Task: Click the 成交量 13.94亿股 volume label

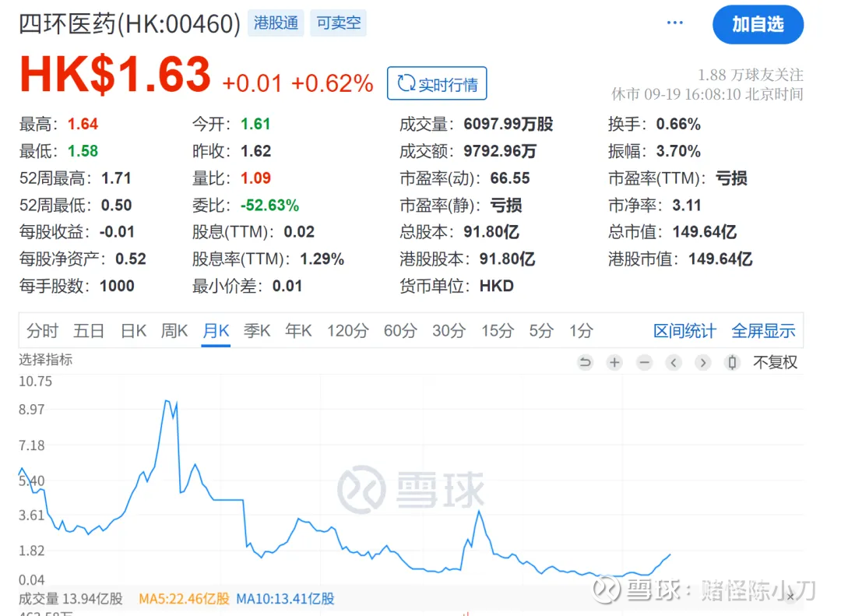Action: click(x=71, y=598)
